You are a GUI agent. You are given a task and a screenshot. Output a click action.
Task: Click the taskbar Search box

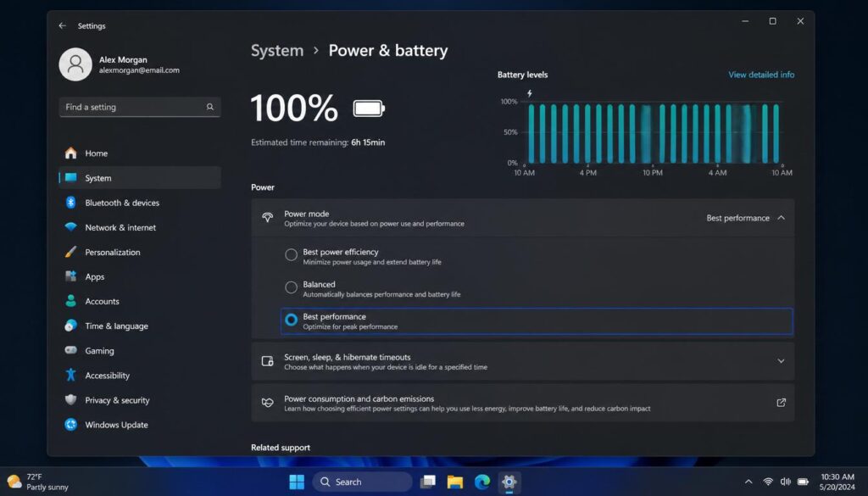pyautogui.click(x=363, y=482)
